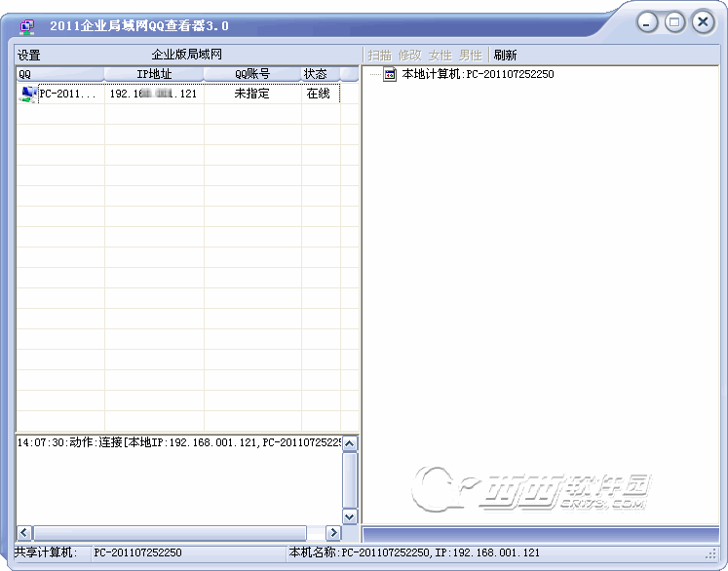This screenshot has height=571, width=728.
Task: Click the 企业版局域网 label
Action: pyautogui.click(x=187, y=55)
